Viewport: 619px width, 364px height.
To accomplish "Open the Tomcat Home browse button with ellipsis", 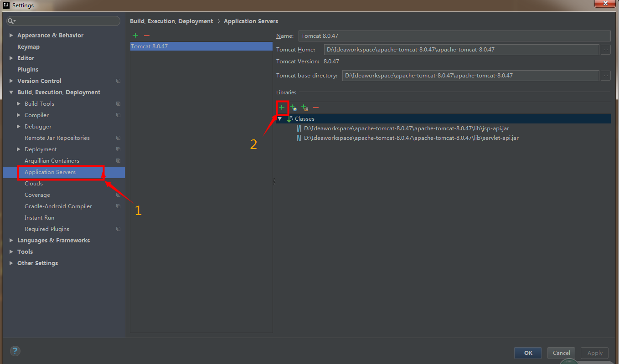I will tap(605, 50).
